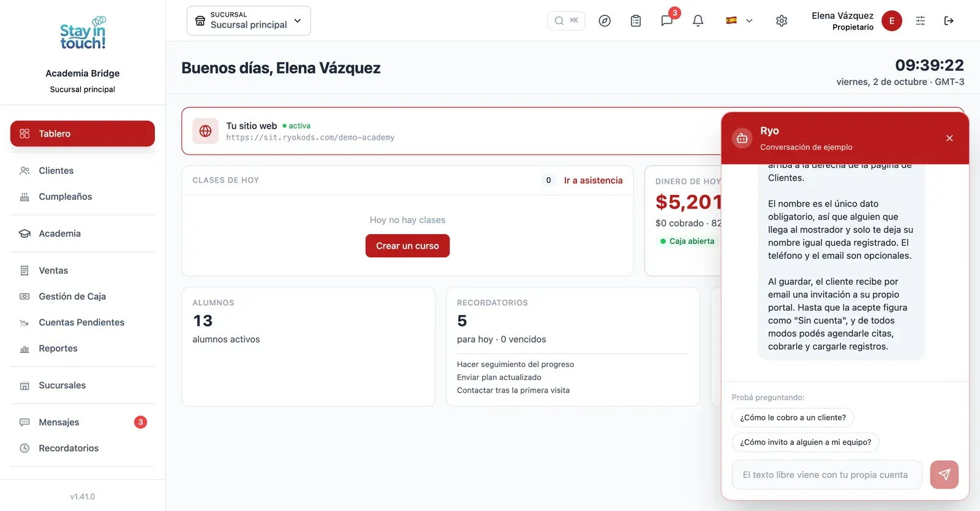The image size is (980, 511).
Task: Open the demo-academy website URL
Action: (x=310, y=138)
